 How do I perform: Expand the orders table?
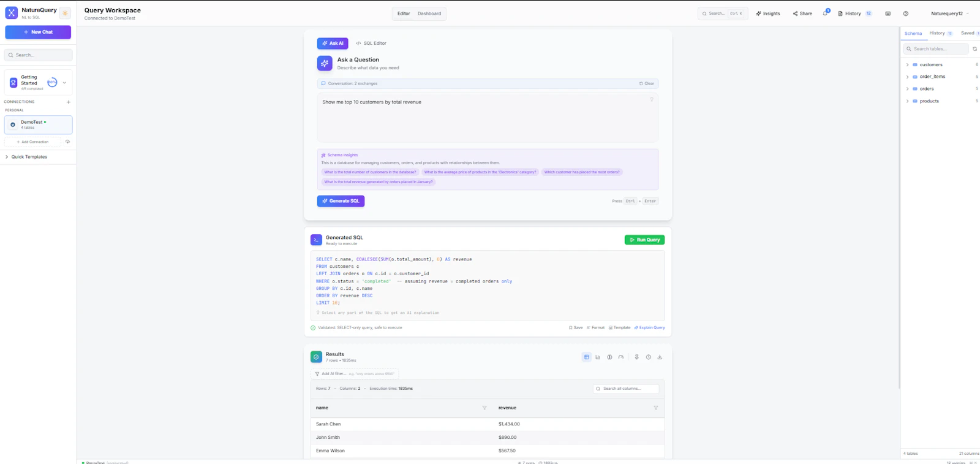(908, 89)
